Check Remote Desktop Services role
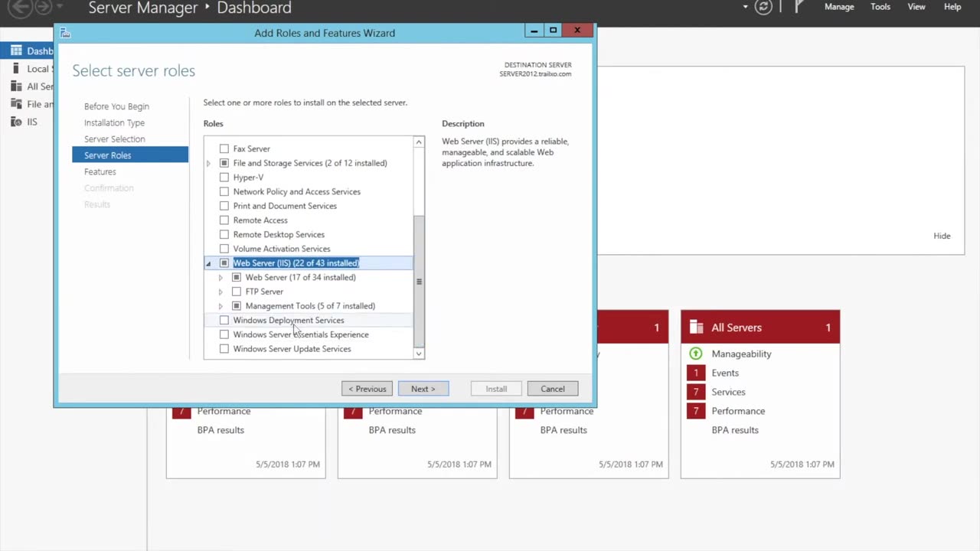Viewport: 980px width, 551px height. [x=224, y=234]
